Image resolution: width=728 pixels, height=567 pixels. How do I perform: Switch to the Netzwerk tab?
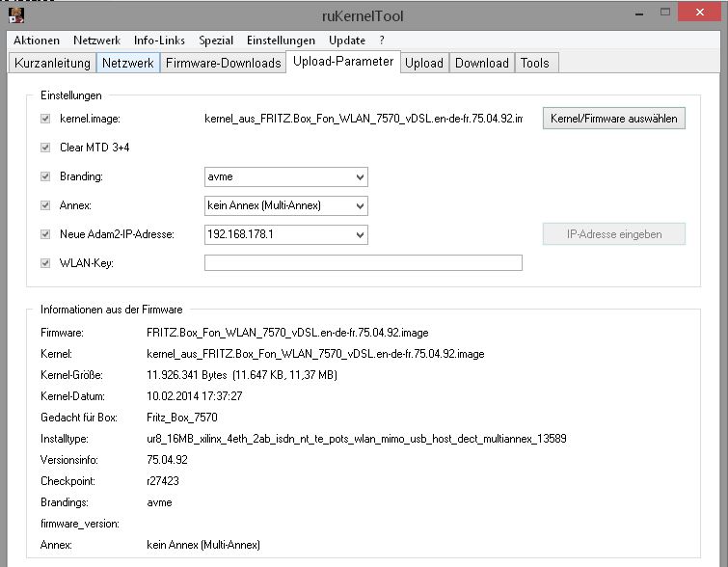click(127, 63)
